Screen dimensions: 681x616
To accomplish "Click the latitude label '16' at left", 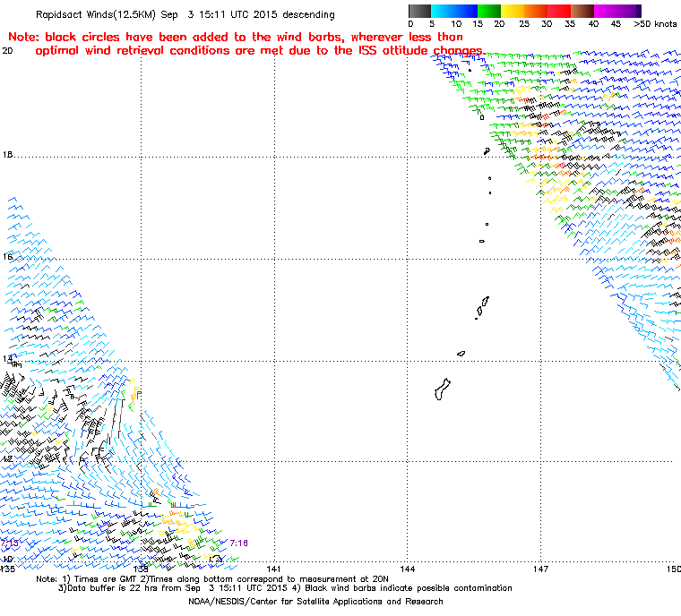I will pos(7,257).
